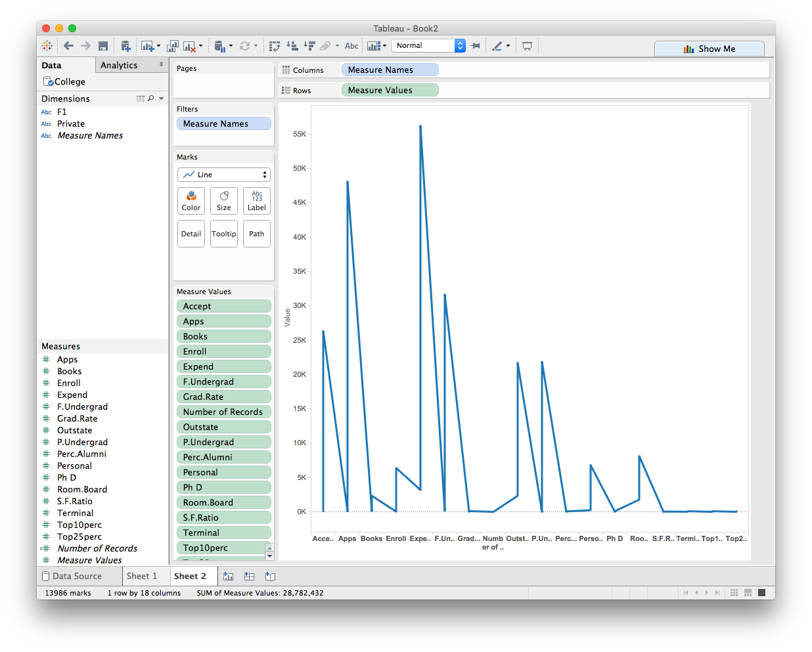Select the Top25perc measure
Viewport: 812px width, 652px height.
point(79,536)
